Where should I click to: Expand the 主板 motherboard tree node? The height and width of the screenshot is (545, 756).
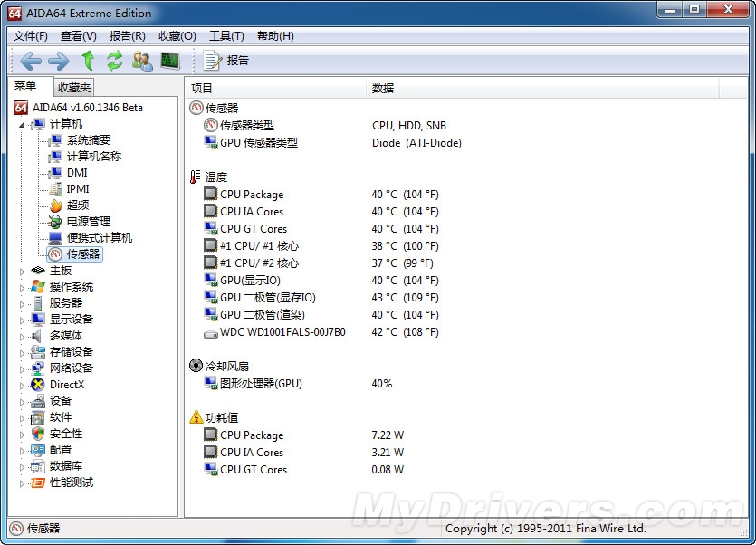click(23, 271)
